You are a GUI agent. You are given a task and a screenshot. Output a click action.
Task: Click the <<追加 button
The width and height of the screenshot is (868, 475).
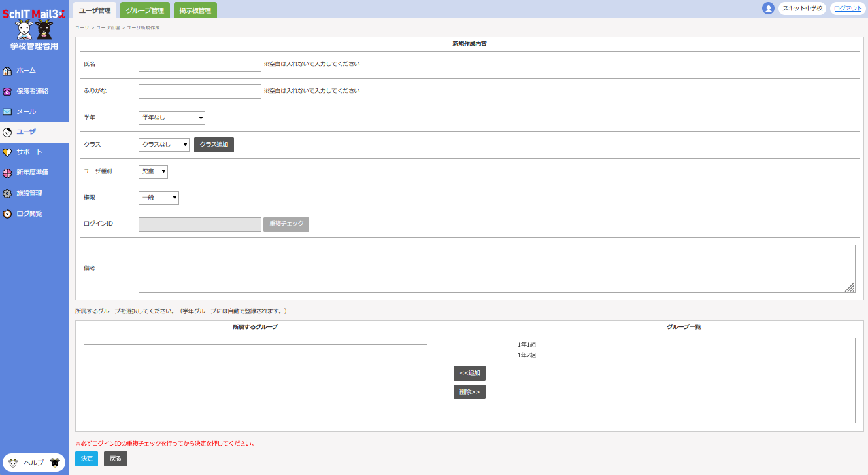[x=469, y=373]
